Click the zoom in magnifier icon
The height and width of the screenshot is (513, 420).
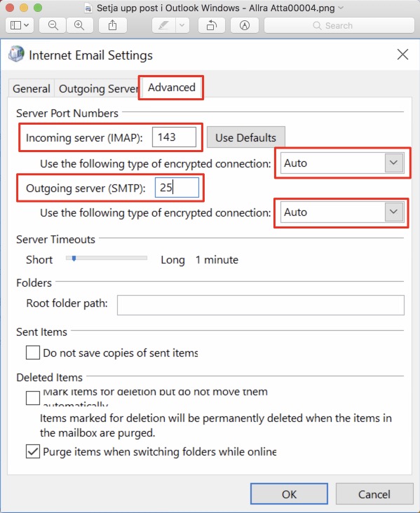click(x=79, y=25)
